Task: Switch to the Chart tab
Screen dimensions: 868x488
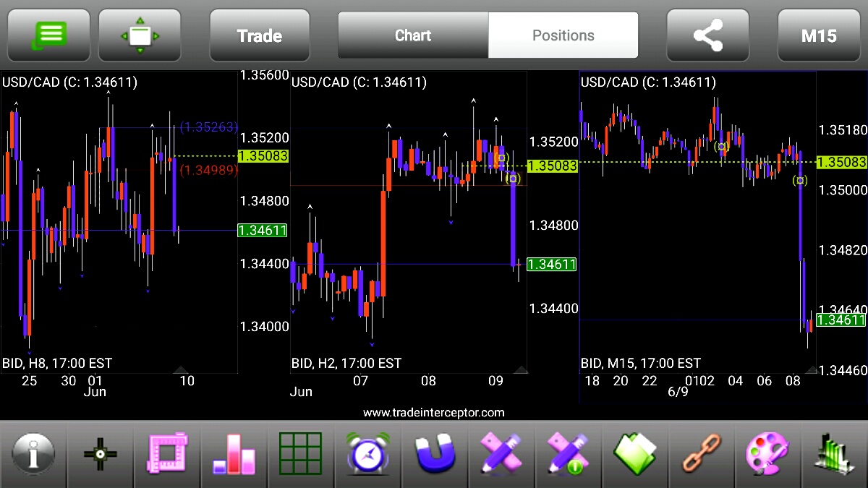Action: pos(413,35)
